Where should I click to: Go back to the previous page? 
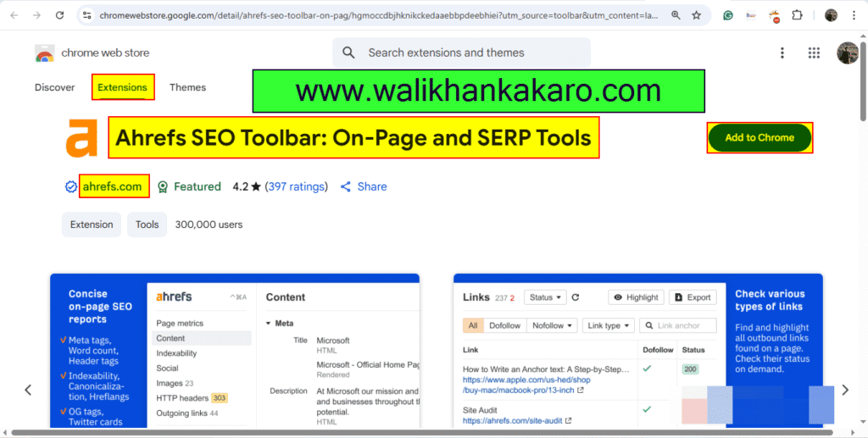14,15
